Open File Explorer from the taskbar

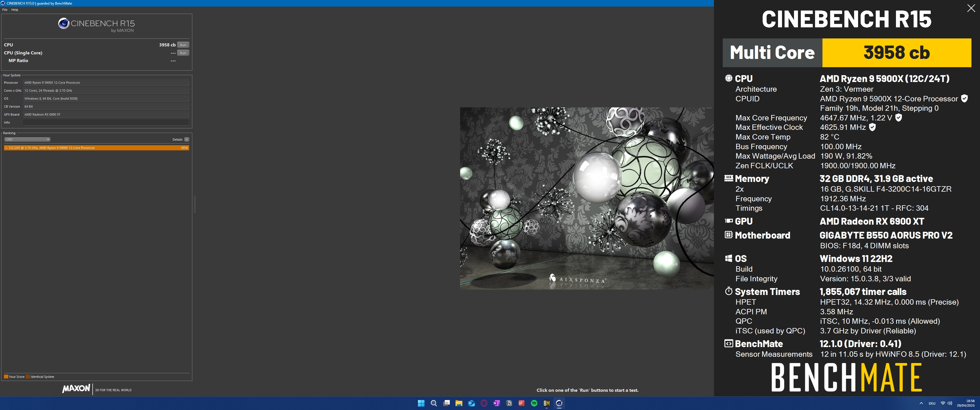tap(459, 403)
